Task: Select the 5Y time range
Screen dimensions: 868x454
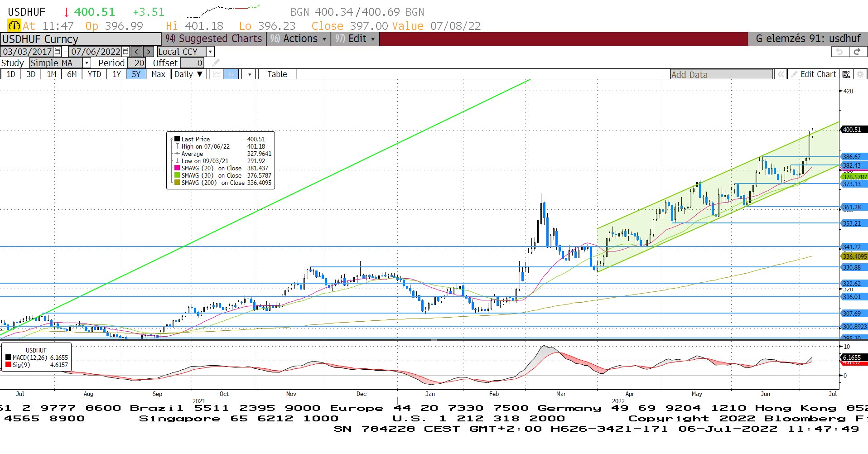Action: click(136, 74)
